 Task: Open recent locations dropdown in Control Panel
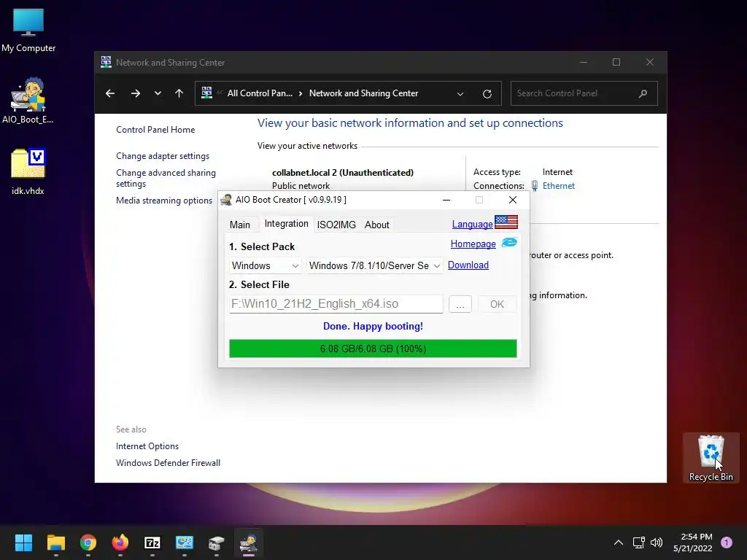click(158, 93)
